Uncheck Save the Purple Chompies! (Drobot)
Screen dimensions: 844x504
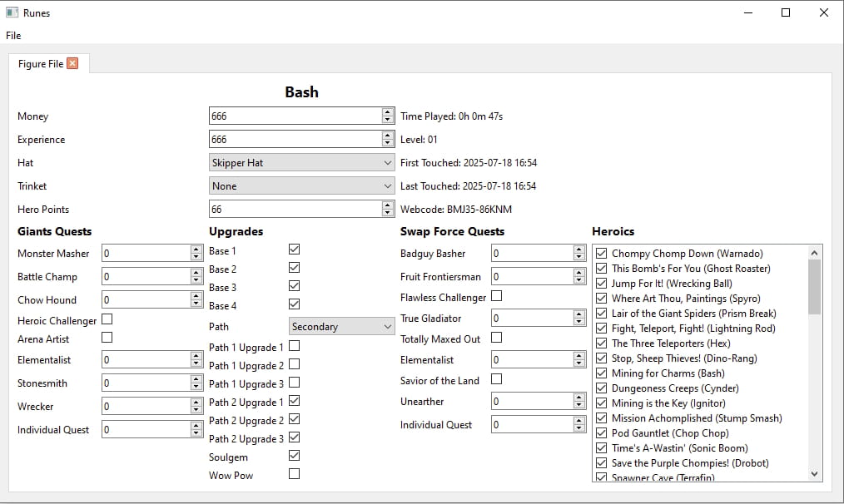pyautogui.click(x=602, y=463)
